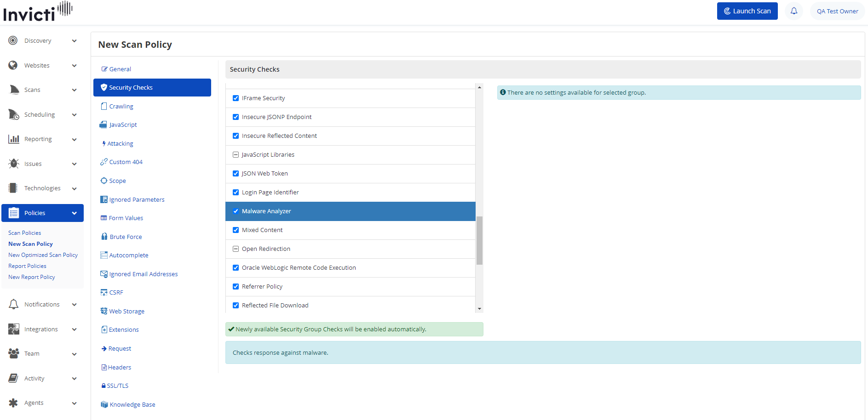Uncheck the Malware Analyzer checkbox
868x420 pixels.
click(236, 211)
